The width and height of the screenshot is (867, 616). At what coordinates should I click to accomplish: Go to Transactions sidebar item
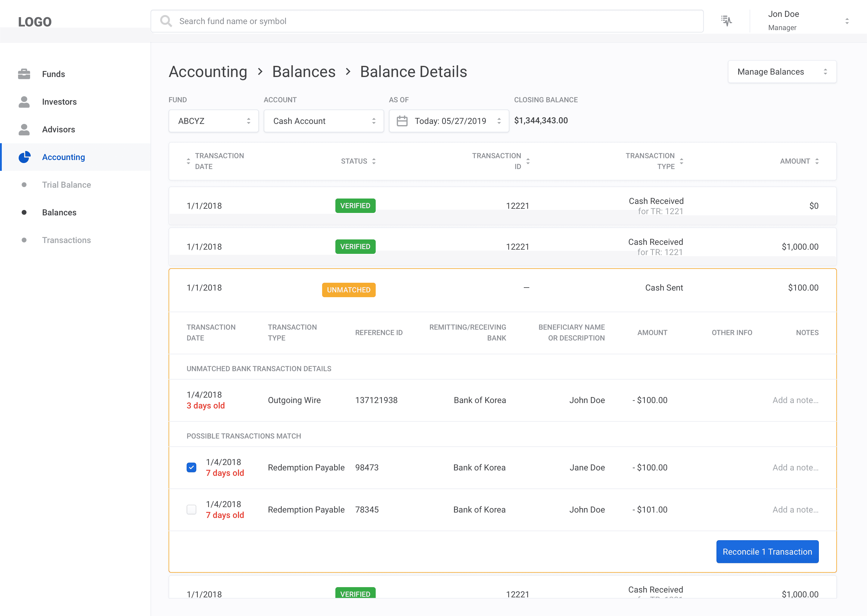pos(67,240)
